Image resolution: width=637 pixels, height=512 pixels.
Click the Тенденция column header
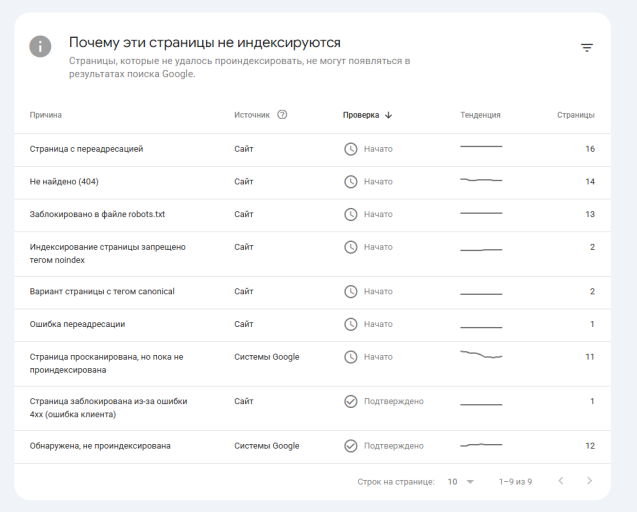click(480, 115)
